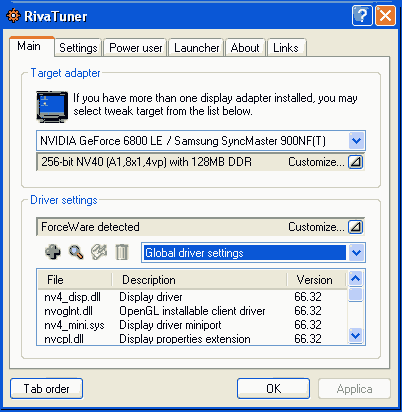Select the nv4_disp.dll row

pyautogui.click(x=192, y=297)
